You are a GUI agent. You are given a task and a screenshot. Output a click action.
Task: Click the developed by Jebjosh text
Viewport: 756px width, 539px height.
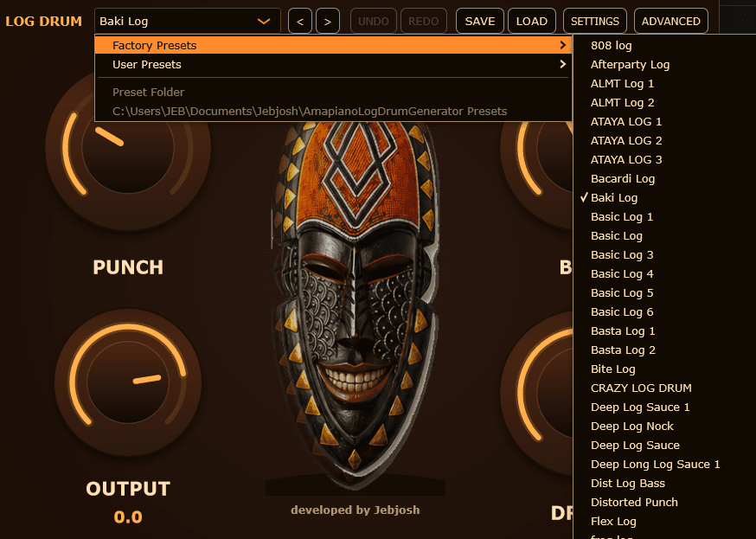pos(356,510)
